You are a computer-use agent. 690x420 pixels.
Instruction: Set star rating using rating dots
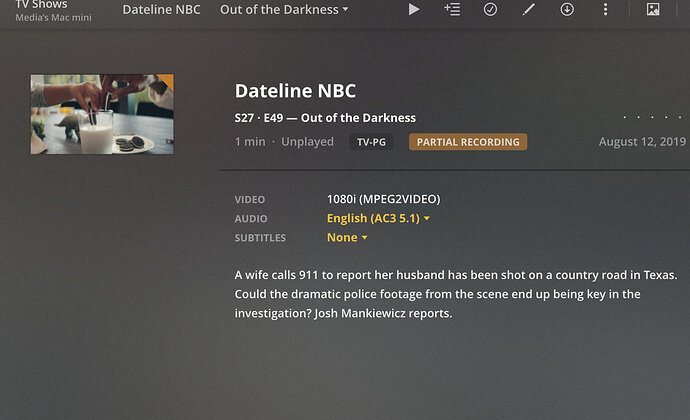pyautogui.click(x=653, y=117)
